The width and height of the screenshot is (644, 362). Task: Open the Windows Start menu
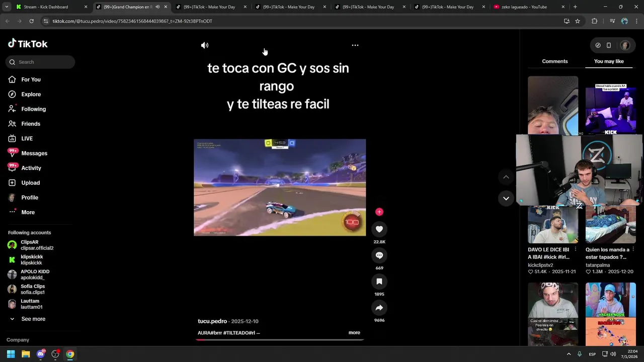point(11,354)
